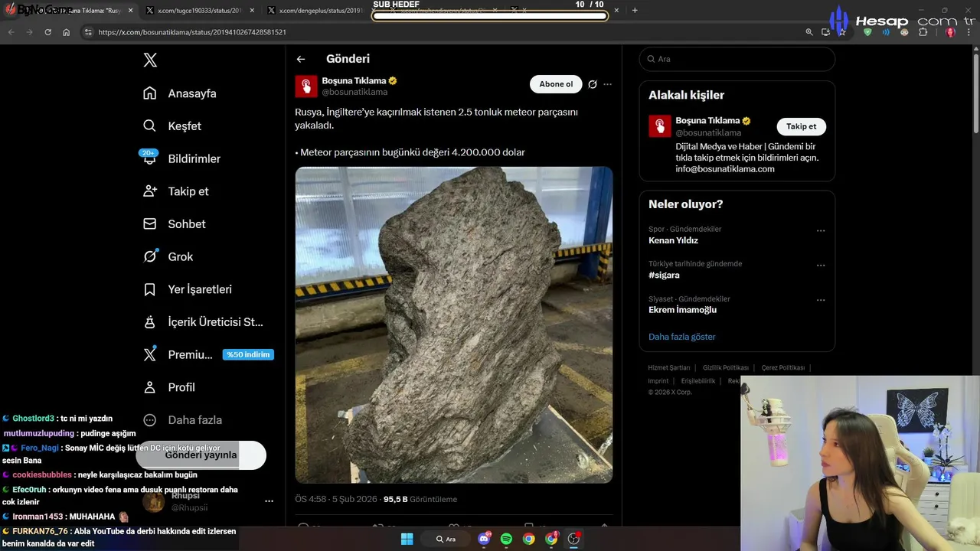This screenshot has width=980, height=551.
Task: Open Boşuna Tıklama suggested profile name
Action: coord(707,121)
